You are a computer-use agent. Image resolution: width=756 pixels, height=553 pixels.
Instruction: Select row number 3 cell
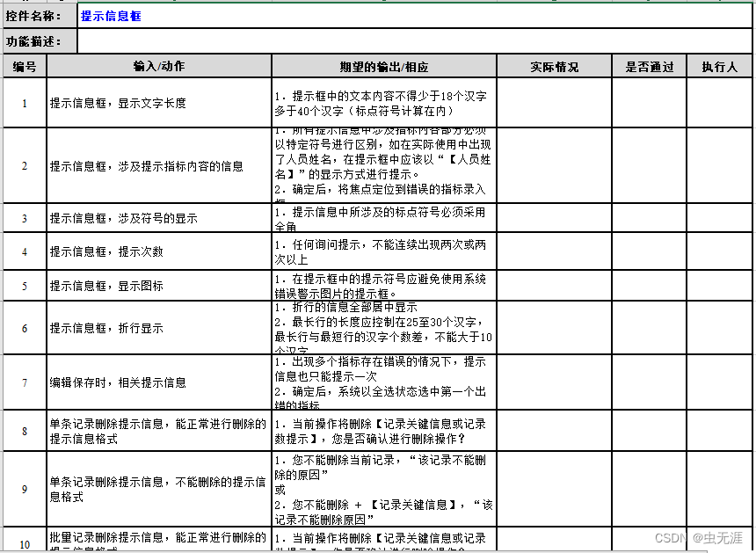(25, 218)
